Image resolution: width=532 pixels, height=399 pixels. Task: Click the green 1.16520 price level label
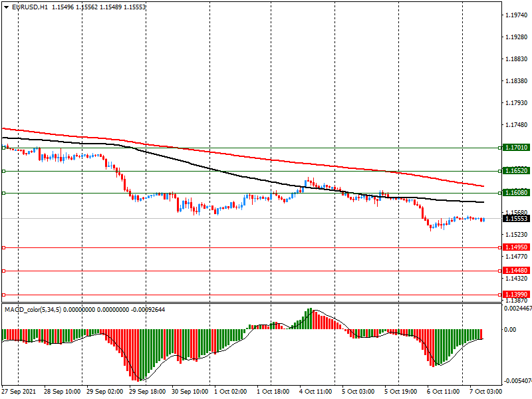pos(517,171)
